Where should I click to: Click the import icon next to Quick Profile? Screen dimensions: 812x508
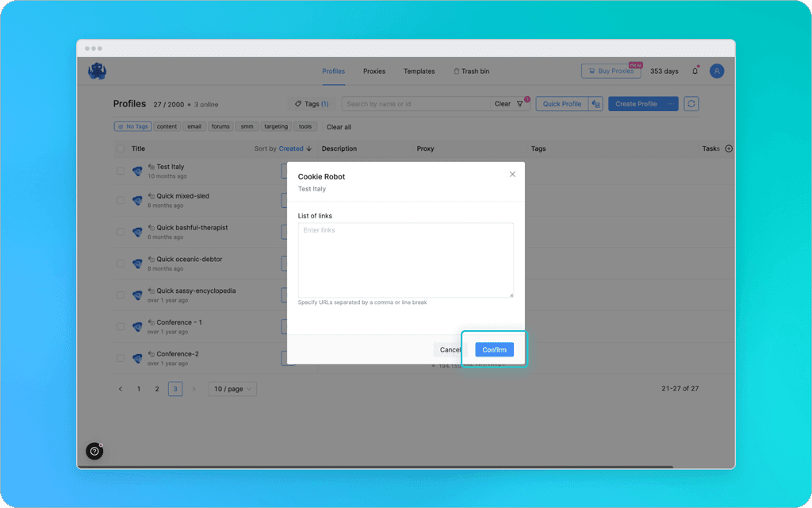tap(595, 104)
